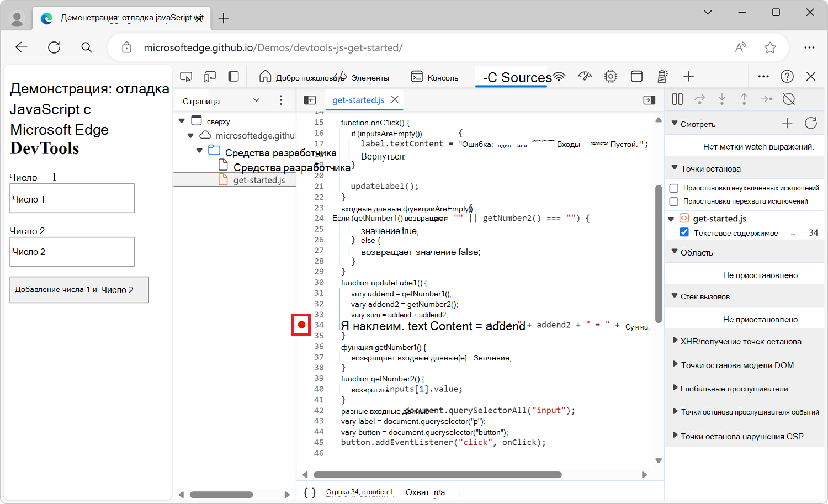Hide the navigator pane
The image size is (828, 504).
[310, 100]
